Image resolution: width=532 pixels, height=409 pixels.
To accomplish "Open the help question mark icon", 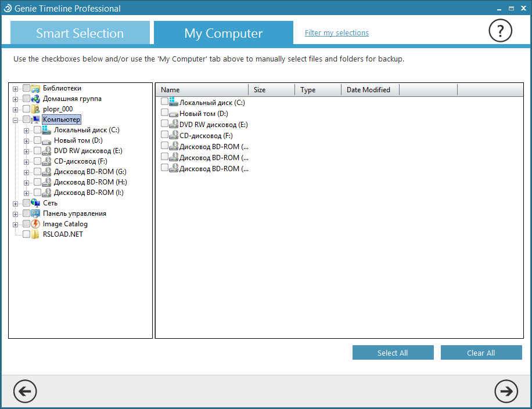I will coord(500,31).
